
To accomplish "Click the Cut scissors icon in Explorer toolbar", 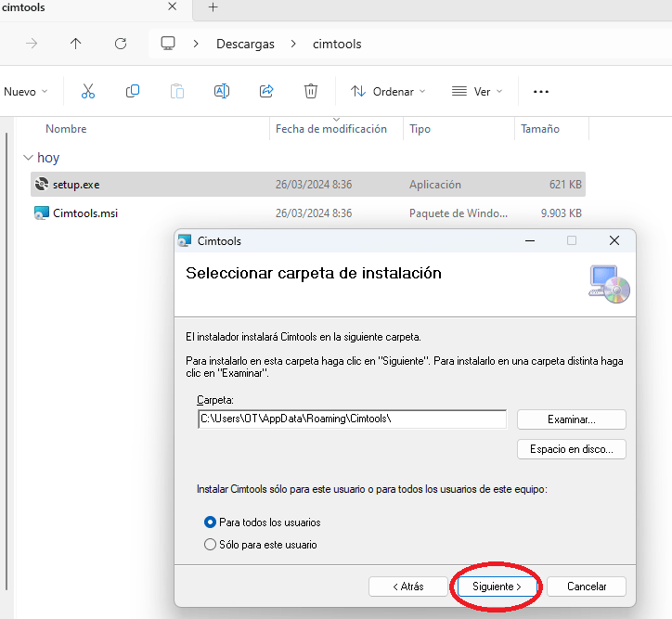I will click(88, 91).
